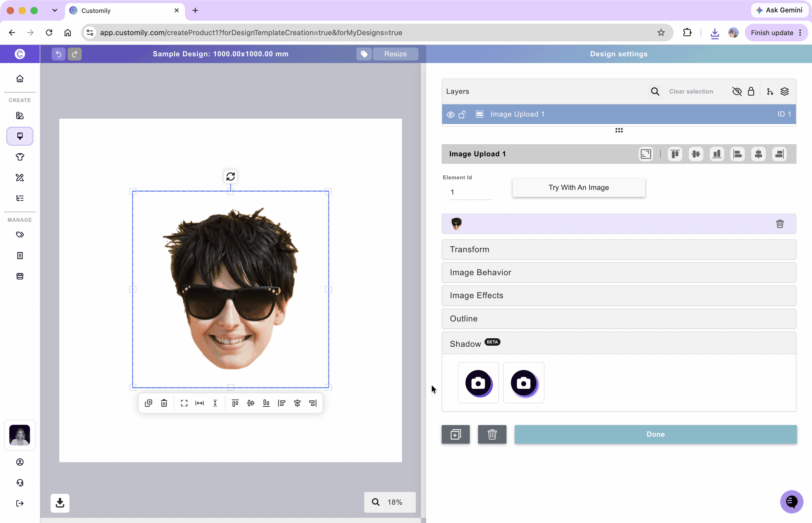Duplicate the element from the floating canvas toolbar

(x=148, y=403)
